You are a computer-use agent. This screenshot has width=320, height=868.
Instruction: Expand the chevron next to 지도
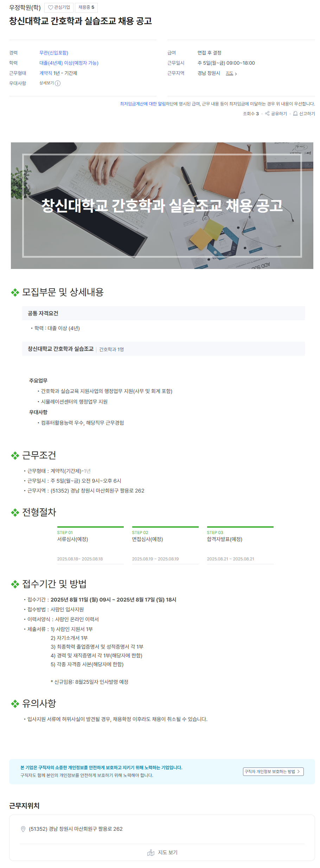point(236,74)
